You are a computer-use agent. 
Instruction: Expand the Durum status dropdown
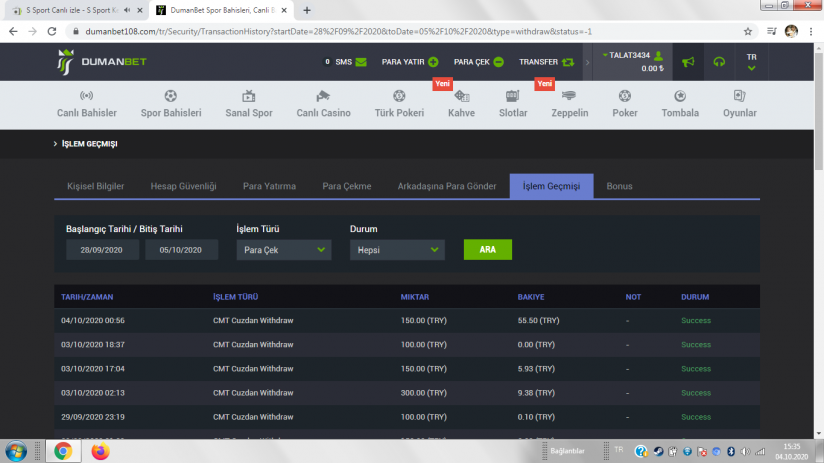(x=397, y=250)
